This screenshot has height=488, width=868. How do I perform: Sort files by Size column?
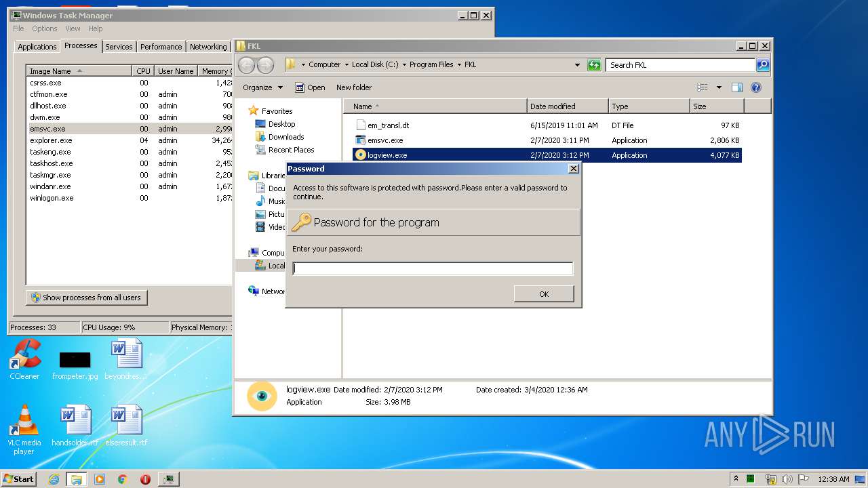[717, 106]
